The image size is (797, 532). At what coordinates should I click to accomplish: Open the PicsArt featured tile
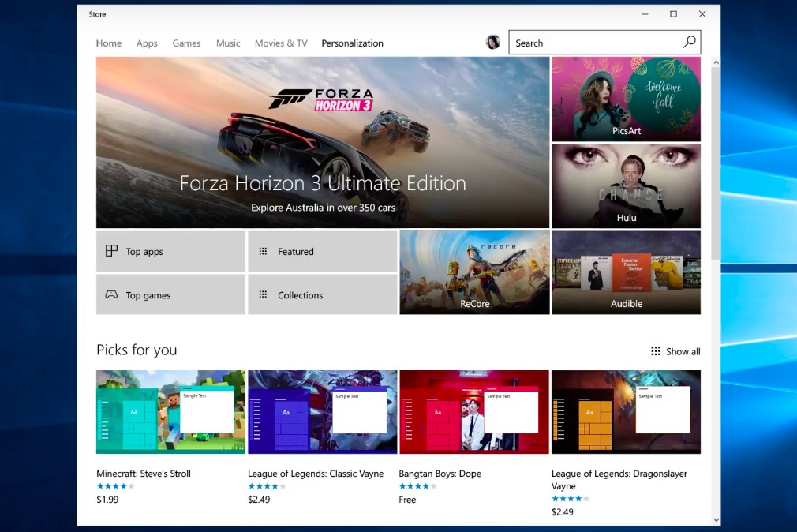(x=626, y=99)
